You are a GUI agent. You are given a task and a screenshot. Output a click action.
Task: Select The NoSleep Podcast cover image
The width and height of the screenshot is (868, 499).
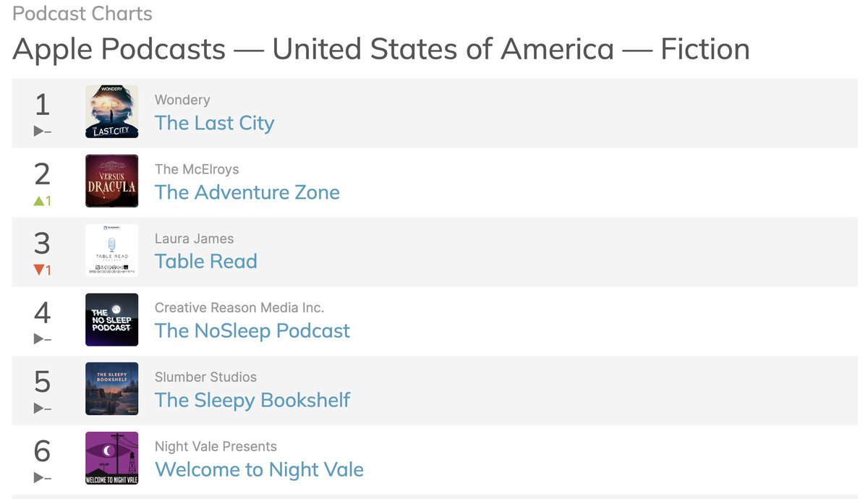click(x=111, y=320)
